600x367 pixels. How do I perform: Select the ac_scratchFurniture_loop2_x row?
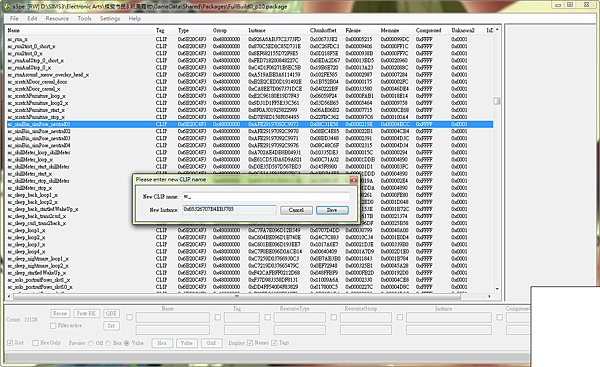coord(249,103)
